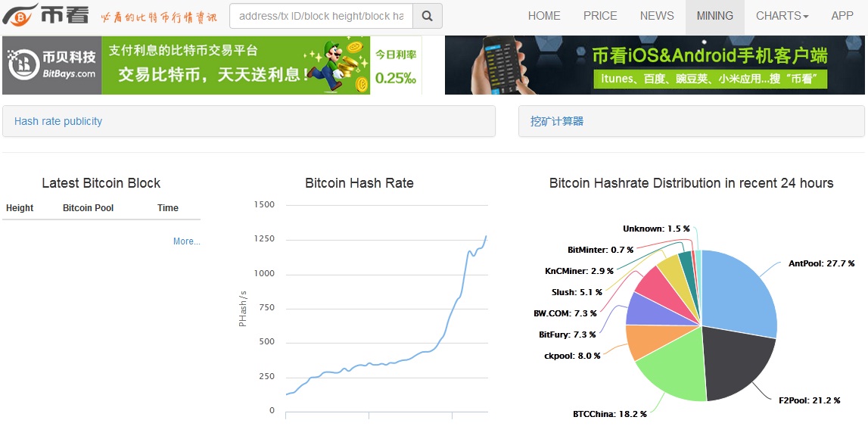868x445 pixels.
Task: Click the Latest Bitcoin Block heading
Action: point(101,183)
